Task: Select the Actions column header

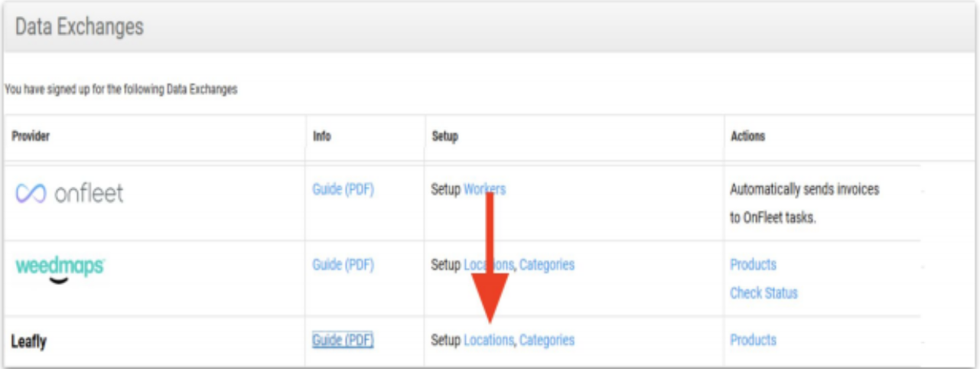Action: (747, 136)
